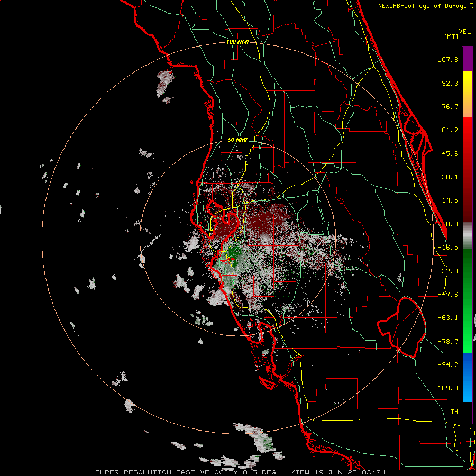Pick the blue segment of velocity color bar

click(x=467, y=377)
